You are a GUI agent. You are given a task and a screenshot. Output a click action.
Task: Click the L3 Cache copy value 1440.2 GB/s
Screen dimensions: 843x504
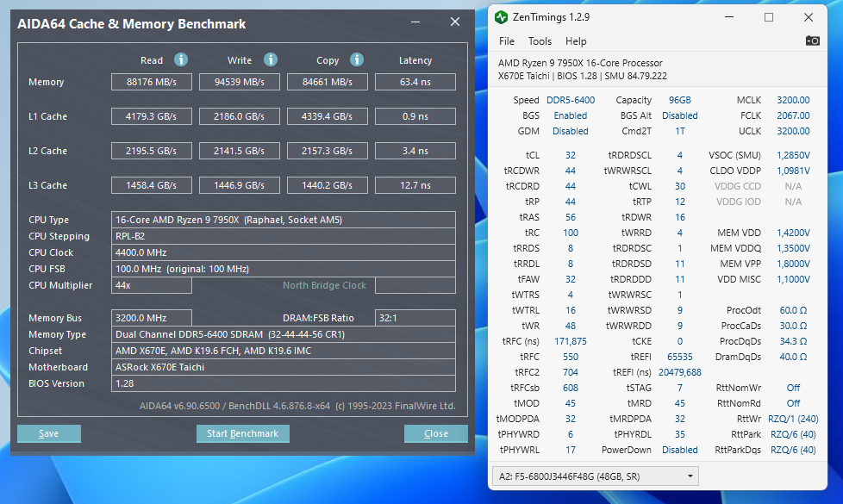coord(328,185)
